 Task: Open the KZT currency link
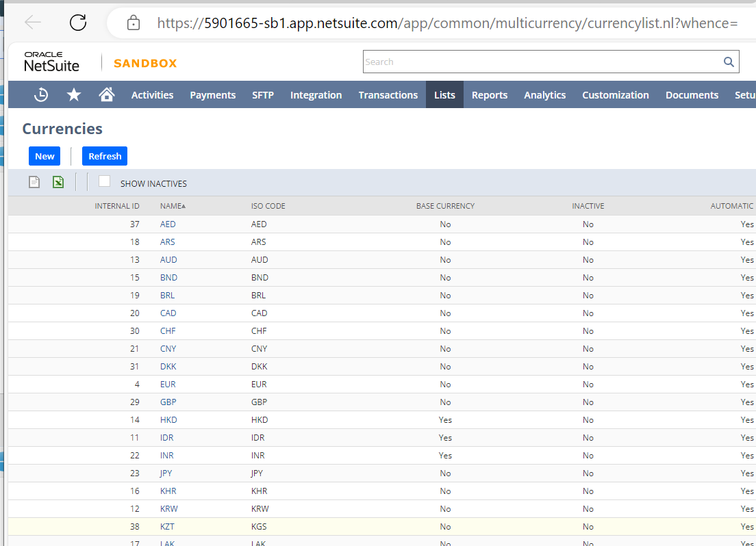[x=167, y=528]
